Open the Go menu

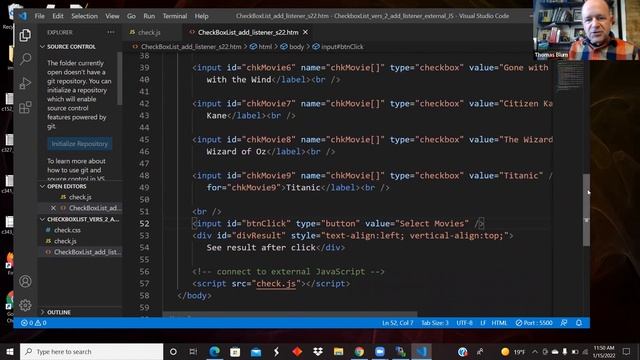tap(131, 16)
